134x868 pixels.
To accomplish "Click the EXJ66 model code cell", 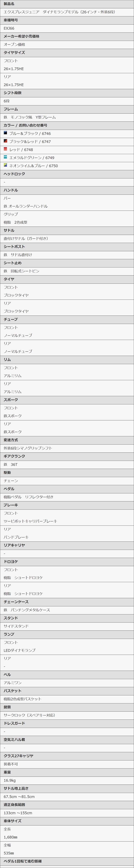I will pos(67,28).
